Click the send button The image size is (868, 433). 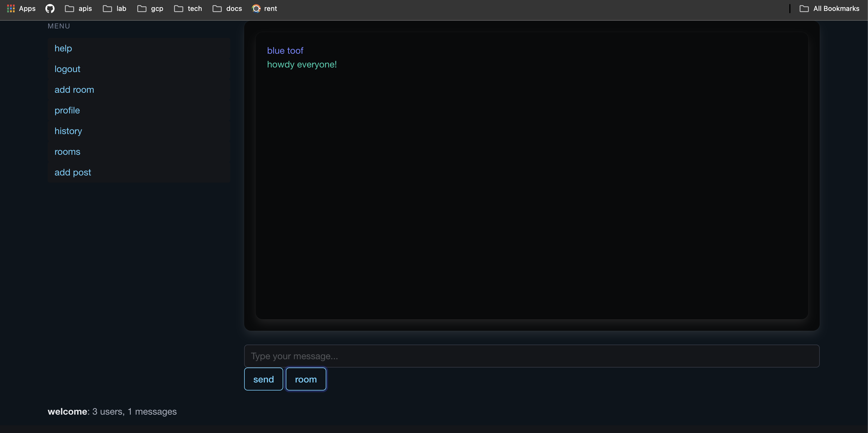tap(263, 379)
